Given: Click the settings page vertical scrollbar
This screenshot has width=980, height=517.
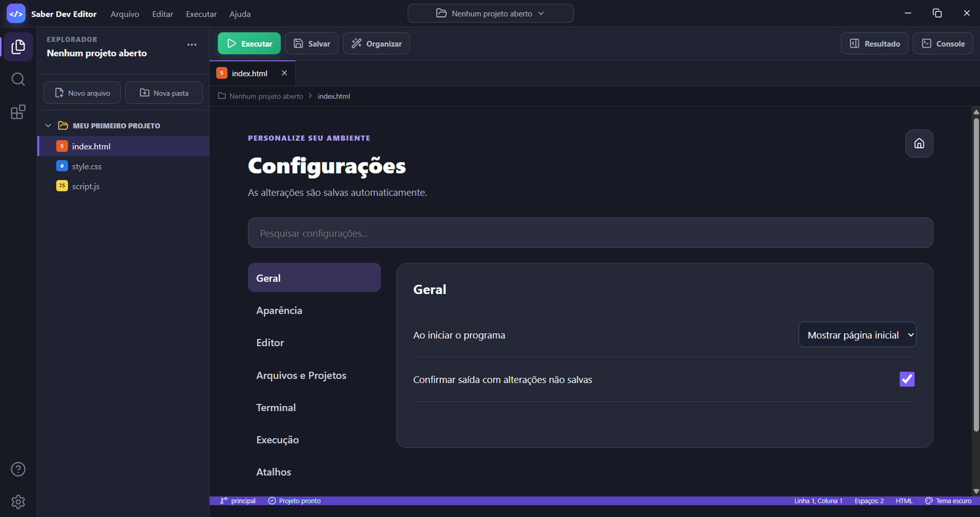Looking at the screenshot, I should point(976,274).
